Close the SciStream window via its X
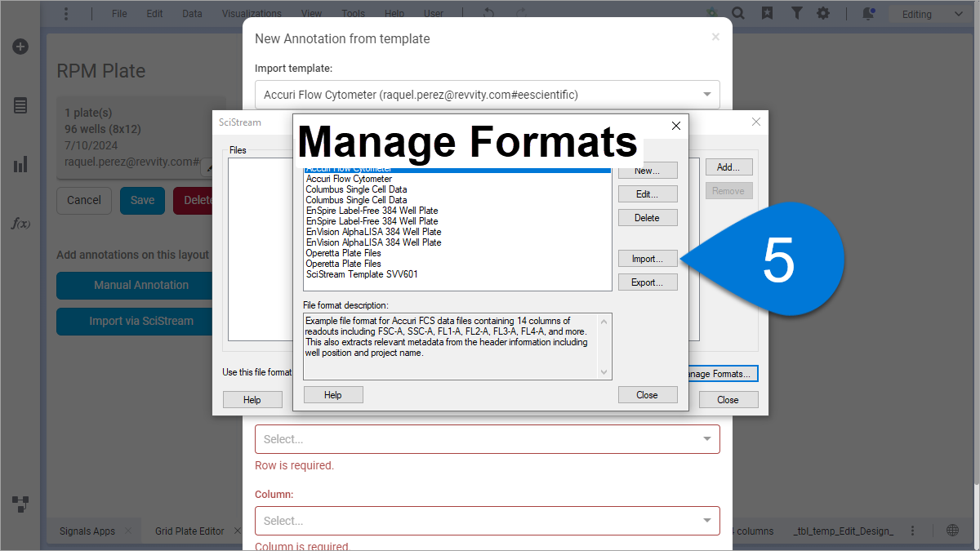Viewport: 980px width, 551px height. 756,122
